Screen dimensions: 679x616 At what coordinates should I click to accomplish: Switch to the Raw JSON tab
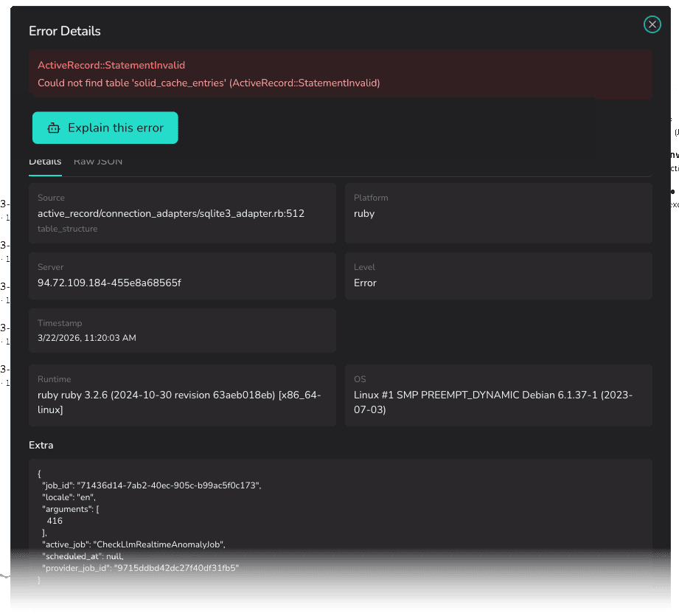[x=97, y=161]
